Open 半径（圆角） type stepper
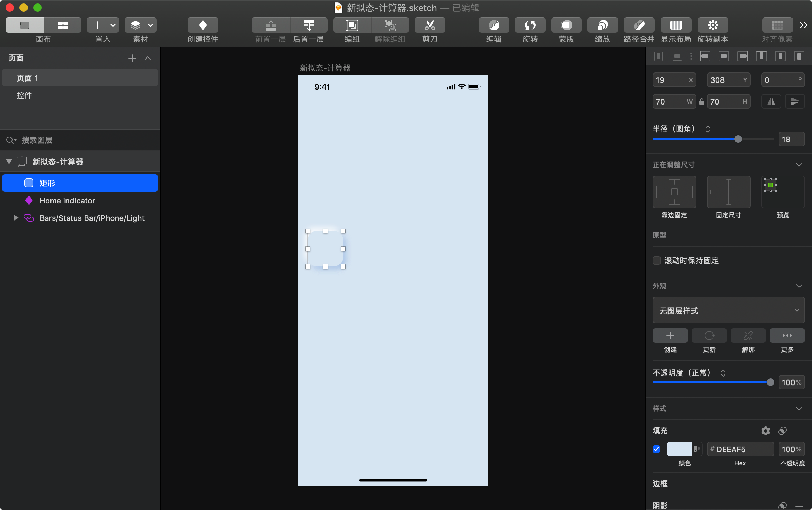The height and width of the screenshot is (510, 812). coord(708,129)
